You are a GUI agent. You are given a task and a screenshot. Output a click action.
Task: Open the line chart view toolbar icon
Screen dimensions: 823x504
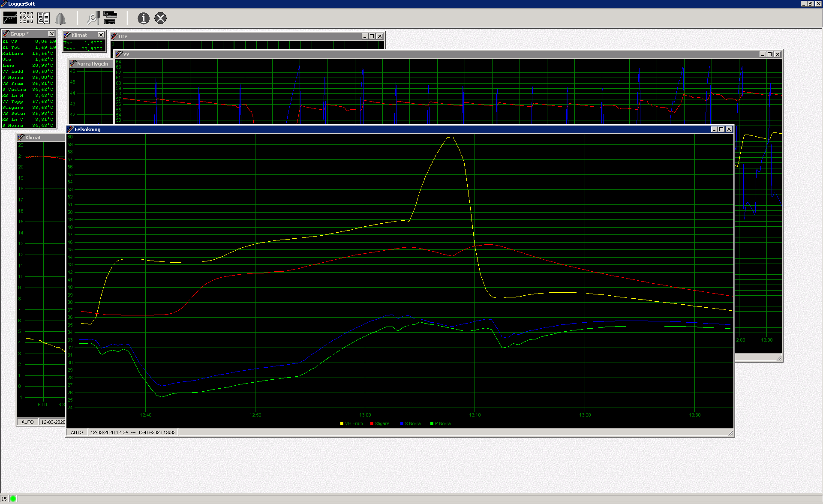[x=10, y=18]
